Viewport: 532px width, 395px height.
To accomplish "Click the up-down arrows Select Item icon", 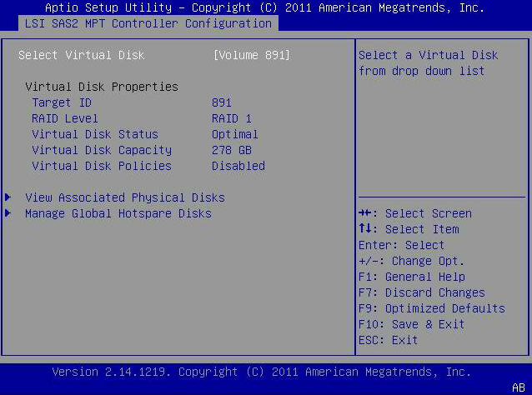I will pos(365,228).
